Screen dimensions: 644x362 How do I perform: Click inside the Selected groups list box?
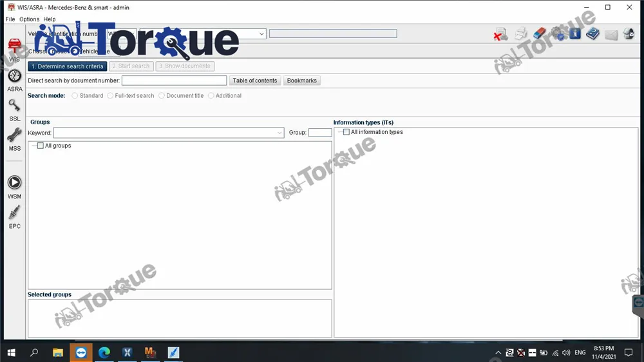click(180, 318)
